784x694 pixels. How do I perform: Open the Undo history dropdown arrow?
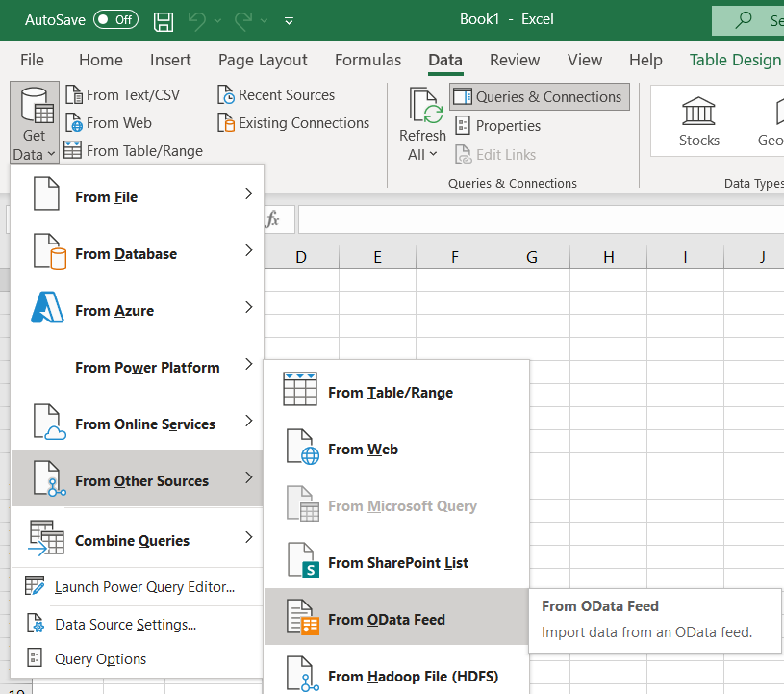point(217,20)
